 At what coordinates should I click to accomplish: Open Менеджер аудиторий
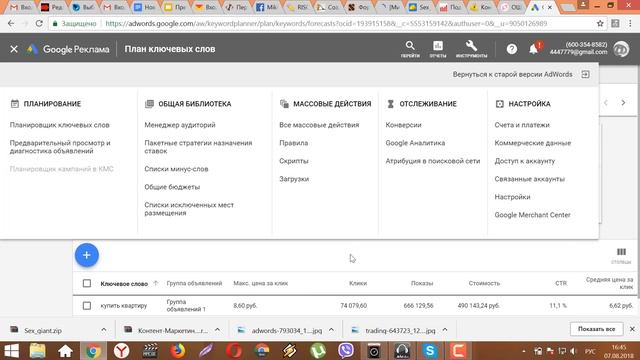[180, 125]
